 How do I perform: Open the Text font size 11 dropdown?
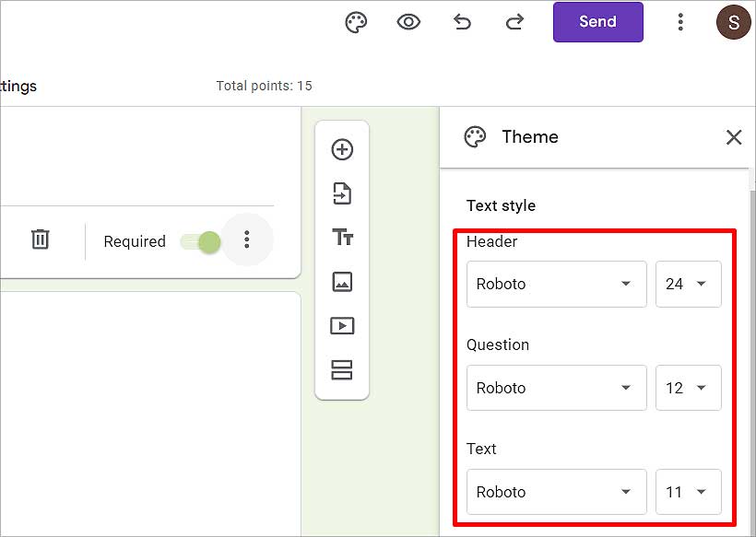[688, 492]
